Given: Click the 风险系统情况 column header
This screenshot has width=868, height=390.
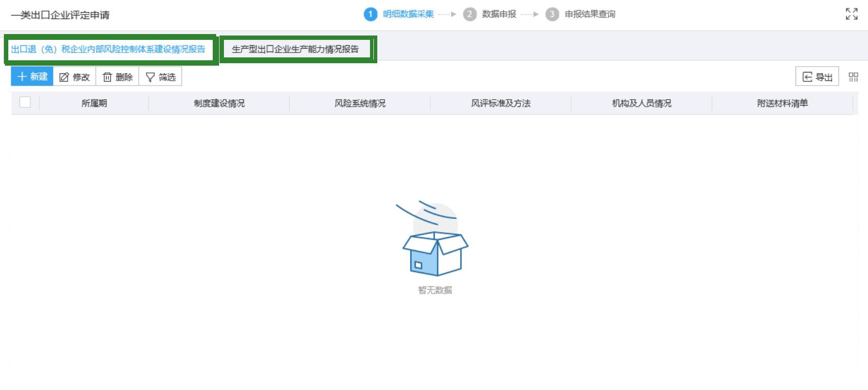Looking at the screenshot, I should click(x=360, y=103).
